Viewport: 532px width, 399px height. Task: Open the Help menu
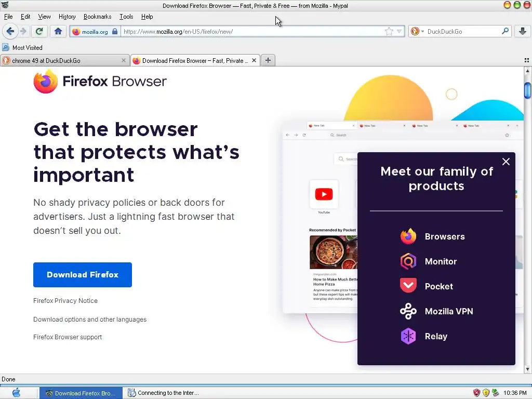click(147, 17)
